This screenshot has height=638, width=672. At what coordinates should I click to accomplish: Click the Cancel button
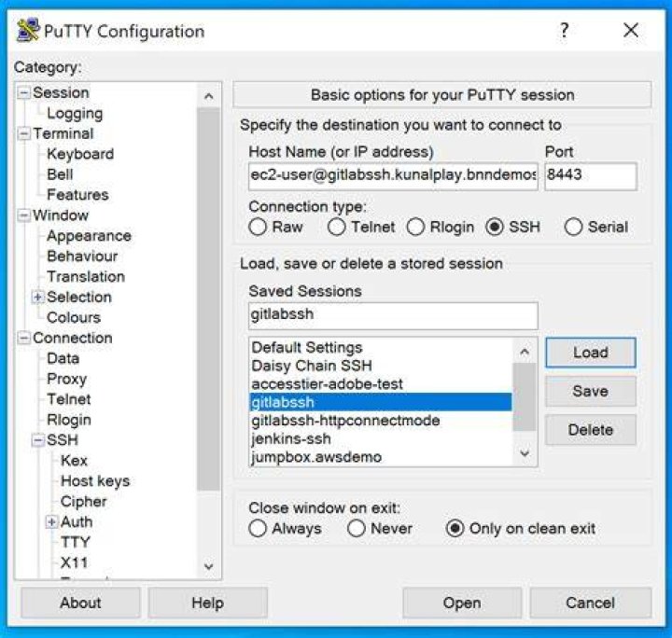(591, 603)
